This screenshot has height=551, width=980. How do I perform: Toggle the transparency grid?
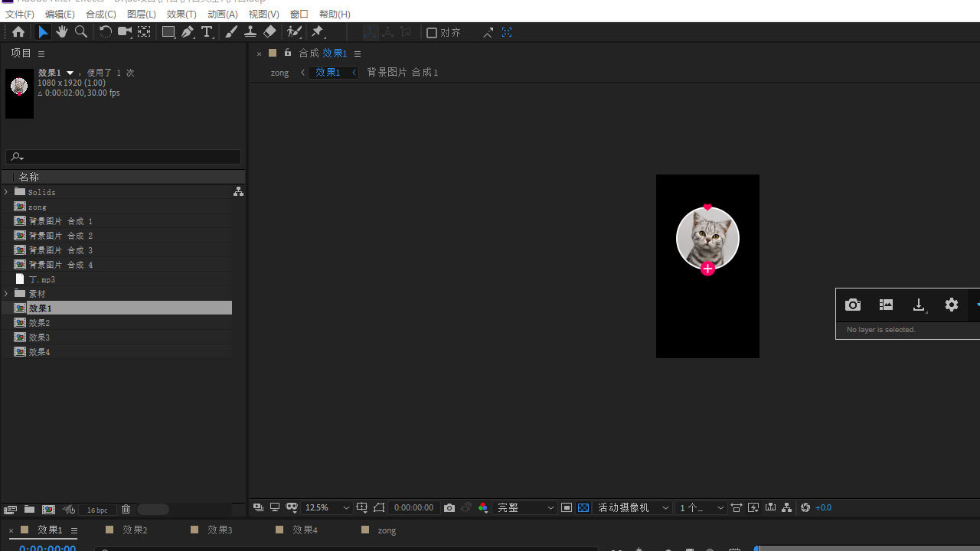coord(583,508)
